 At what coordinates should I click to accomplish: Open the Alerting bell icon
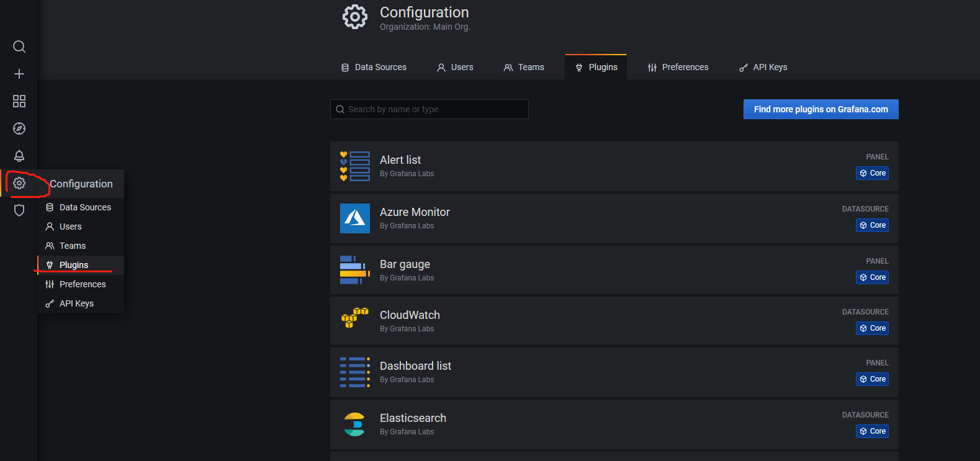point(19,156)
